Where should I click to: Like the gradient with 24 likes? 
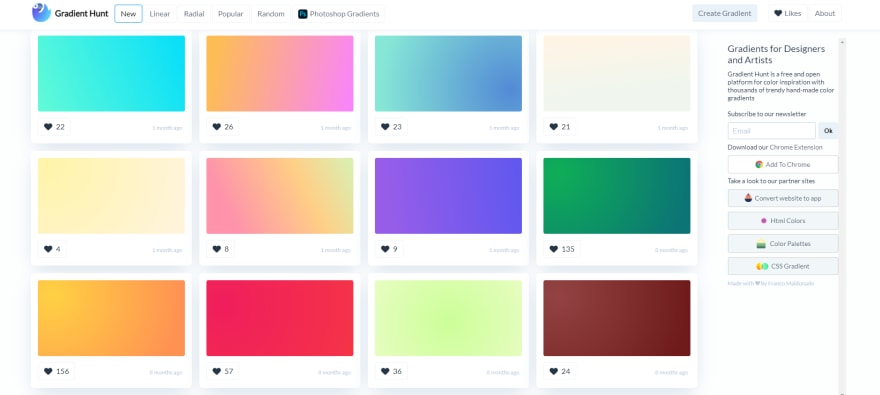(x=560, y=371)
